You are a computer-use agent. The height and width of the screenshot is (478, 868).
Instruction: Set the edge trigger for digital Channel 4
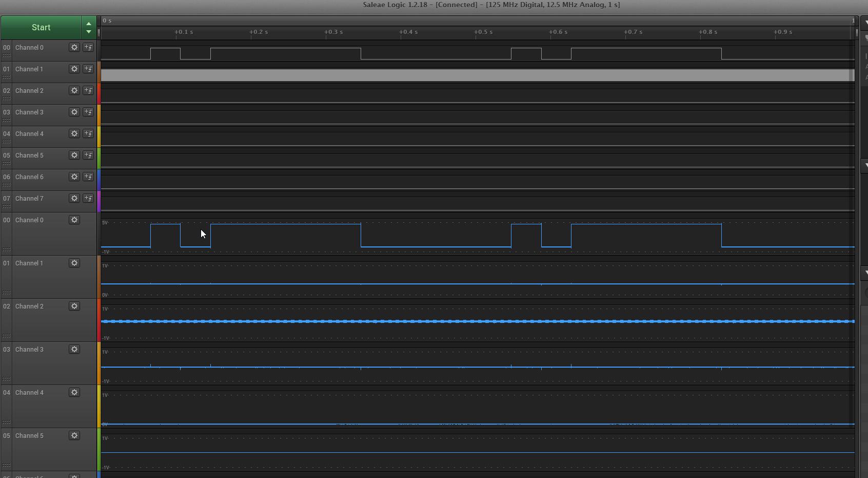click(x=88, y=133)
